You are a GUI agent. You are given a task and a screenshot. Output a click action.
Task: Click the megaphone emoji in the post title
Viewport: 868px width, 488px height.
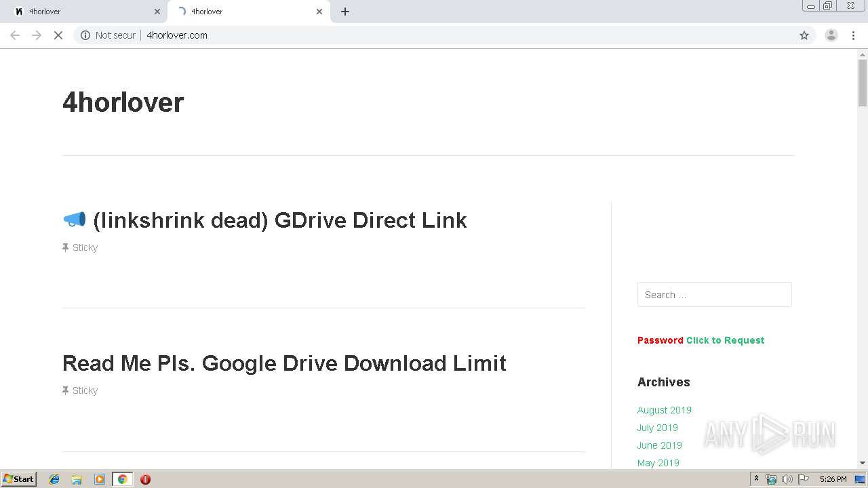[75, 220]
